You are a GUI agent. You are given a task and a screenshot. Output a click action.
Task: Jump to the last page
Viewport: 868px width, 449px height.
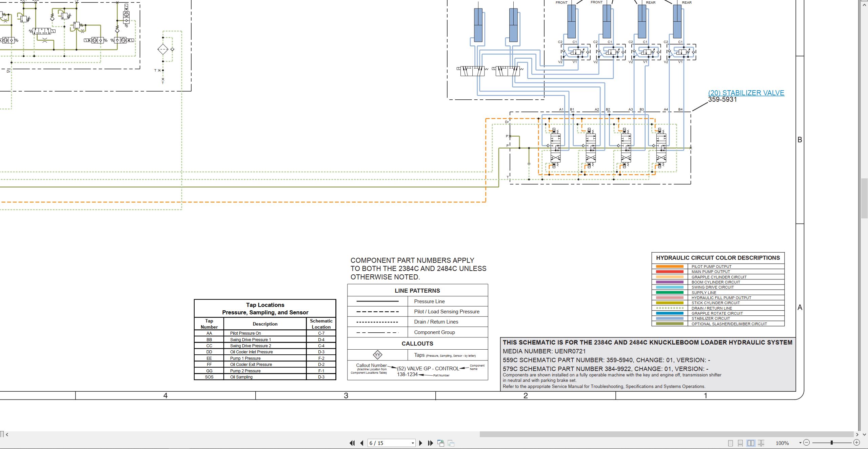pos(431,443)
